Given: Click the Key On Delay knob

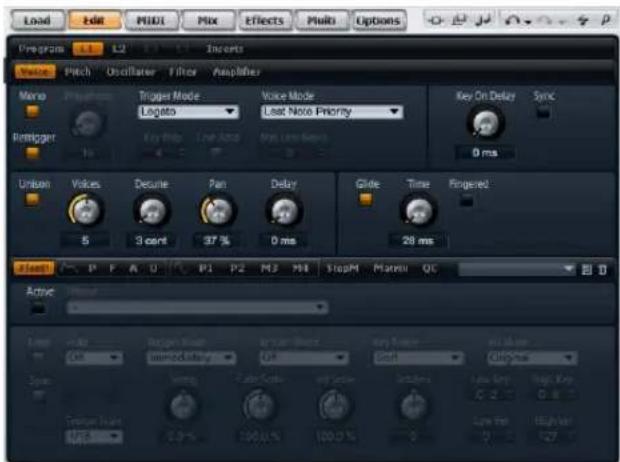Looking at the screenshot, I should (486, 123).
